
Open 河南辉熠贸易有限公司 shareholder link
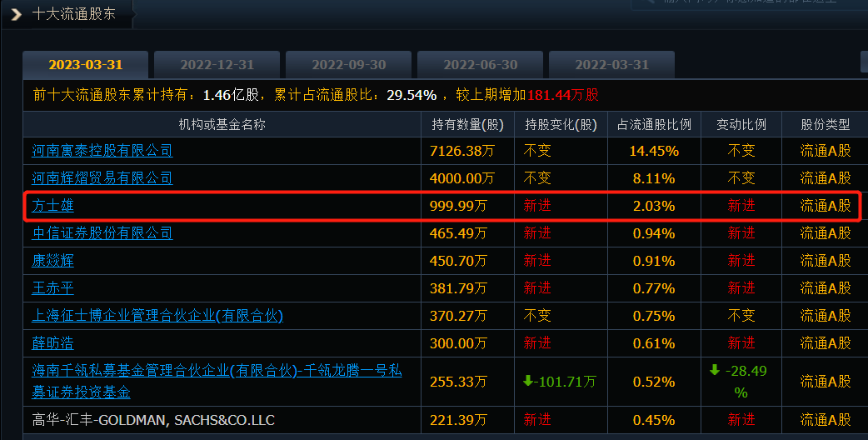tap(102, 178)
